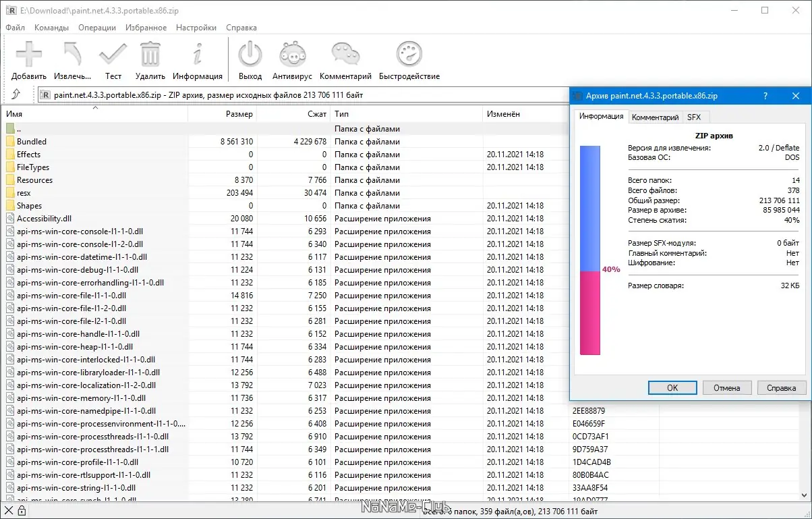Select file api-ms-win-core-file-l2-1-0.dll
Viewport: 812px width, 519px height.
click(71, 321)
